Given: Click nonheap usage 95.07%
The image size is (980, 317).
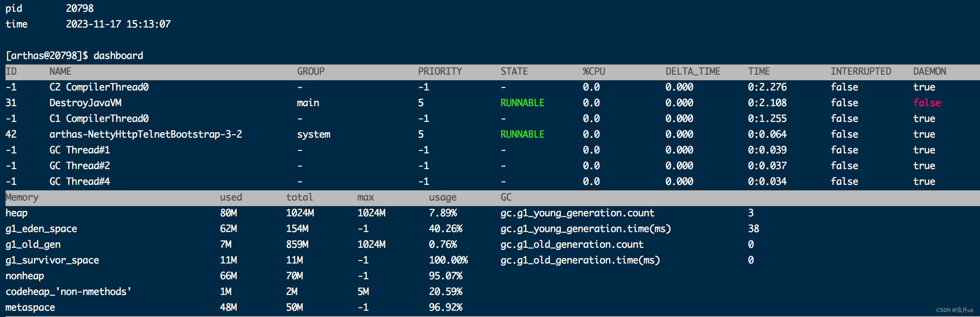Looking at the screenshot, I should pyautogui.click(x=446, y=276).
